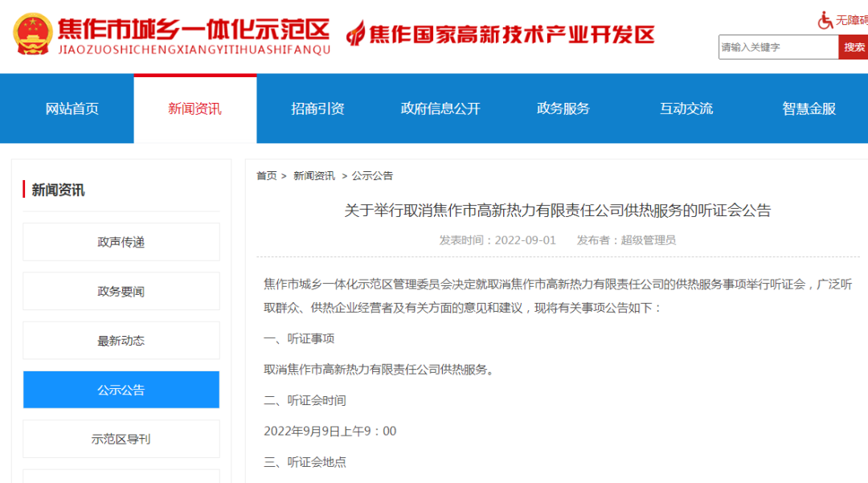
Task: Open 最新动态 in the sidebar
Action: pyautogui.click(x=121, y=341)
